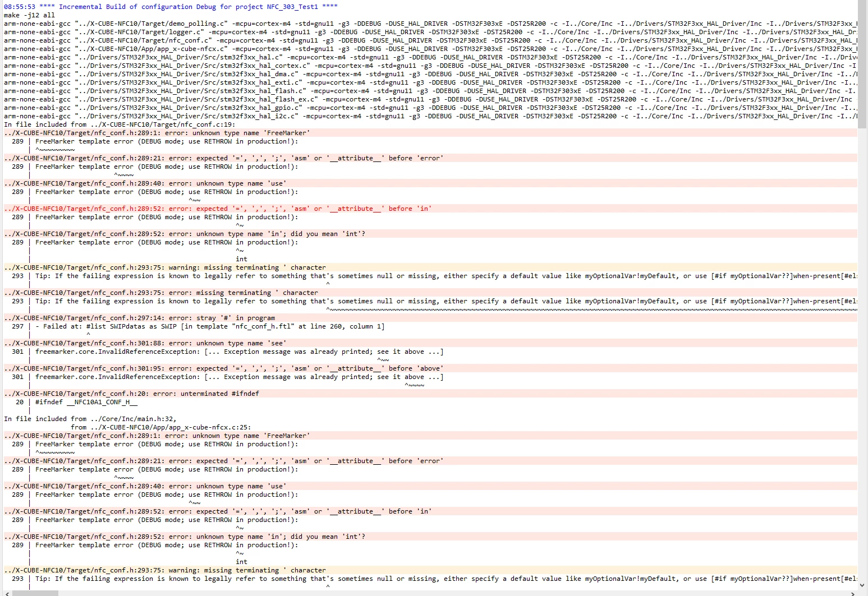
Task: Click the gcc line for stm32f3xx_hal_cortex.c
Action: pyautogui.click(x=430, y=66)
